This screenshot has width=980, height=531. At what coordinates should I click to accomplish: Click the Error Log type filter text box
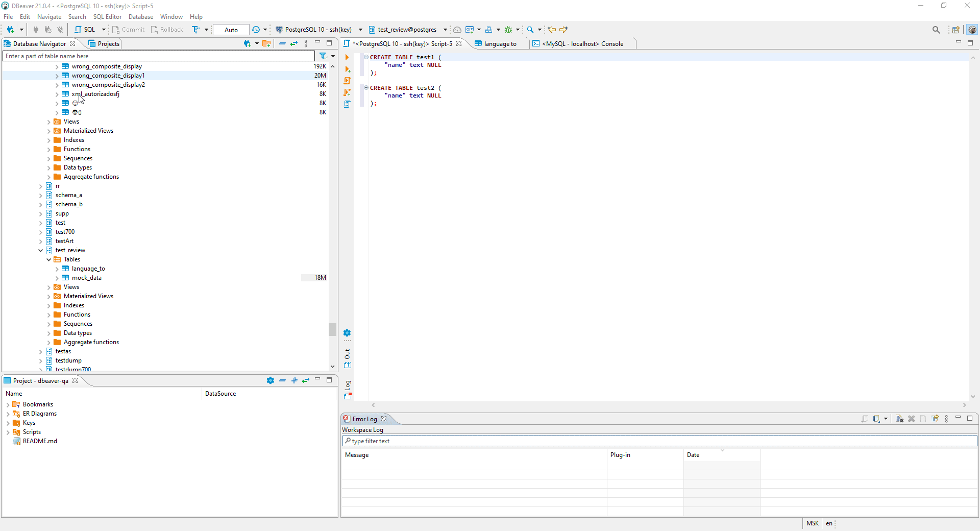659,441
